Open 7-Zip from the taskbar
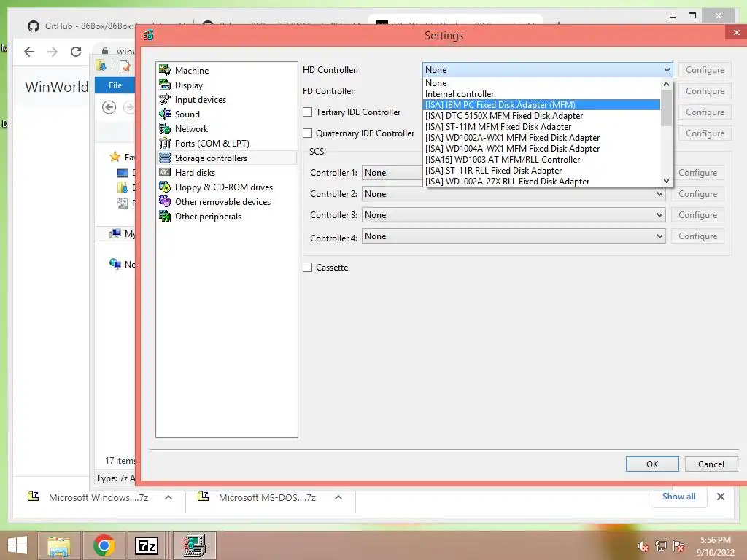 [147, 545]
